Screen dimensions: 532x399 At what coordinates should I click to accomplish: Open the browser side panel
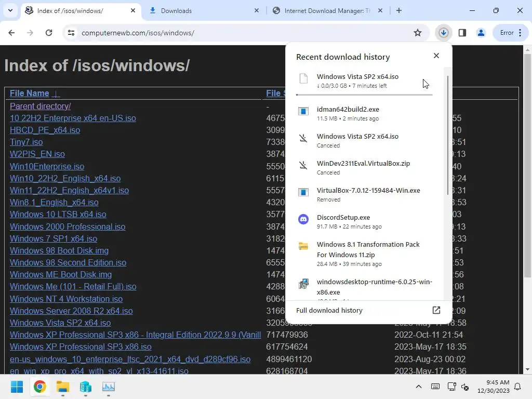(462, 33)
